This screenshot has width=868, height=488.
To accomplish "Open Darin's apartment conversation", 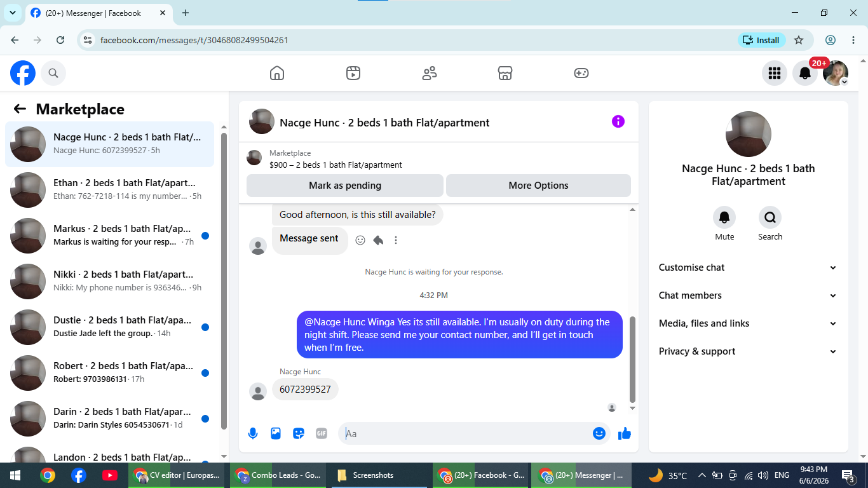I will pyautogui.click(x=109, y=419).
